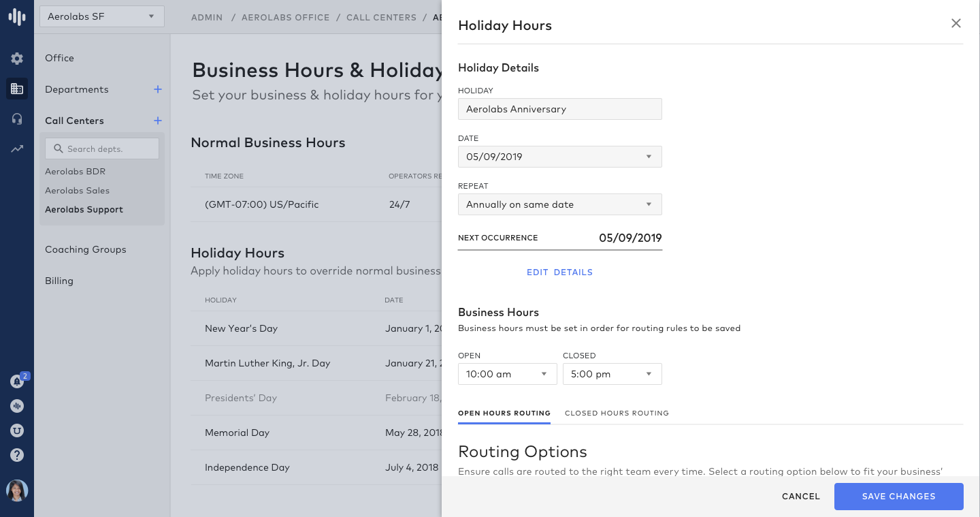This screenshot has height=517, width=980.
Task: Switch to the Closed Hours Routing tab
Action: 617,413
